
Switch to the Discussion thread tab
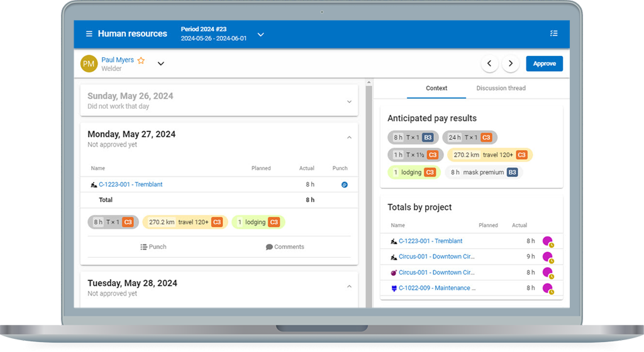click(501, 88)
